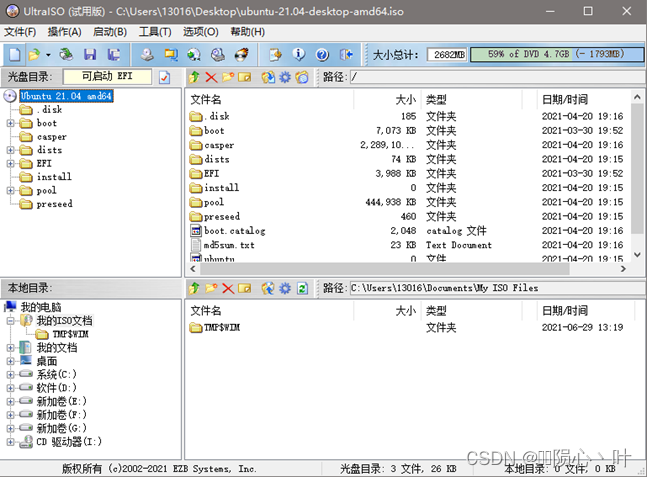This screenshot has width=647, height=477.
Task: Open the 启动(B) menu
Action: click(110, 32)
